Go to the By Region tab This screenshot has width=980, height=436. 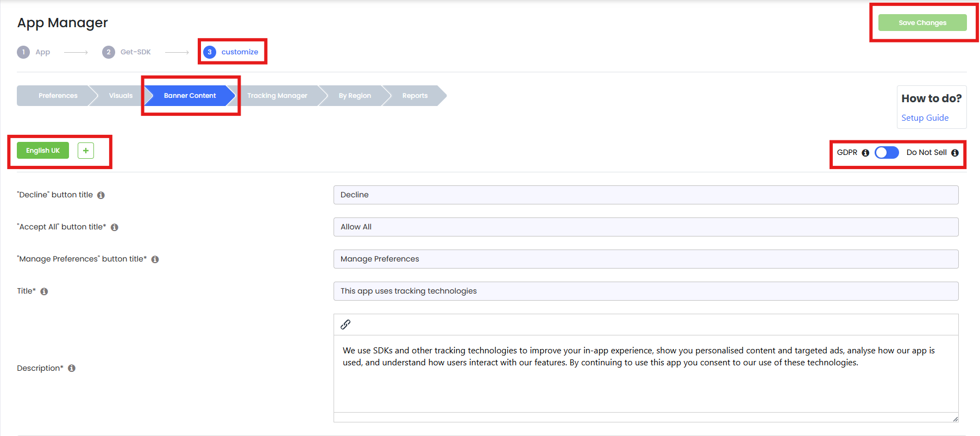pos(355,96)
